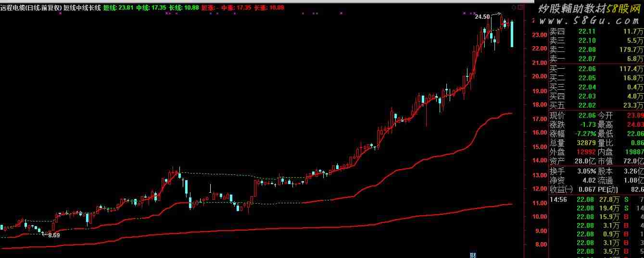Select the tick row with 3.5万 volume
This screenshot has height=258, width=644.
[596, 251]
